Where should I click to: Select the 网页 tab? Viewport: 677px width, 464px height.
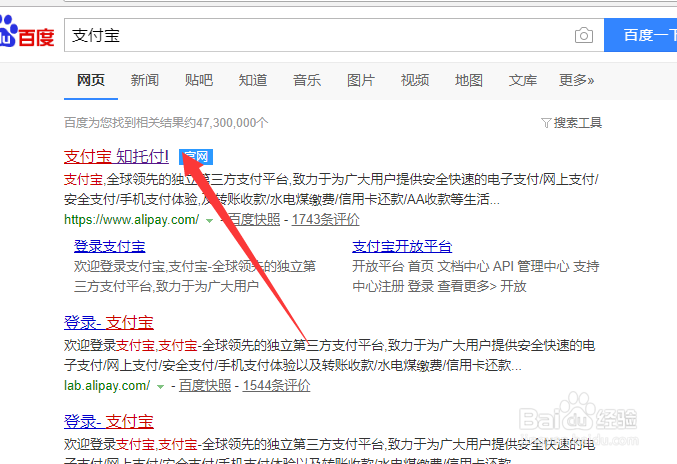pyautogui.click(x=91, y=80)
